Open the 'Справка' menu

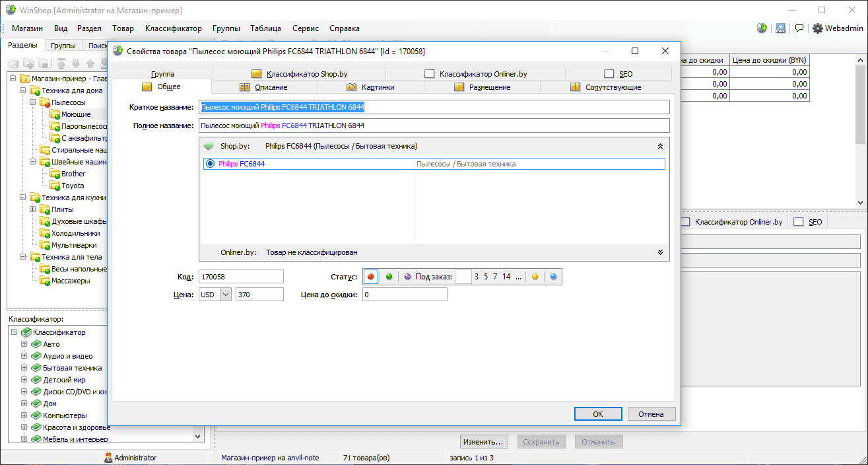(x=345, y=28)
